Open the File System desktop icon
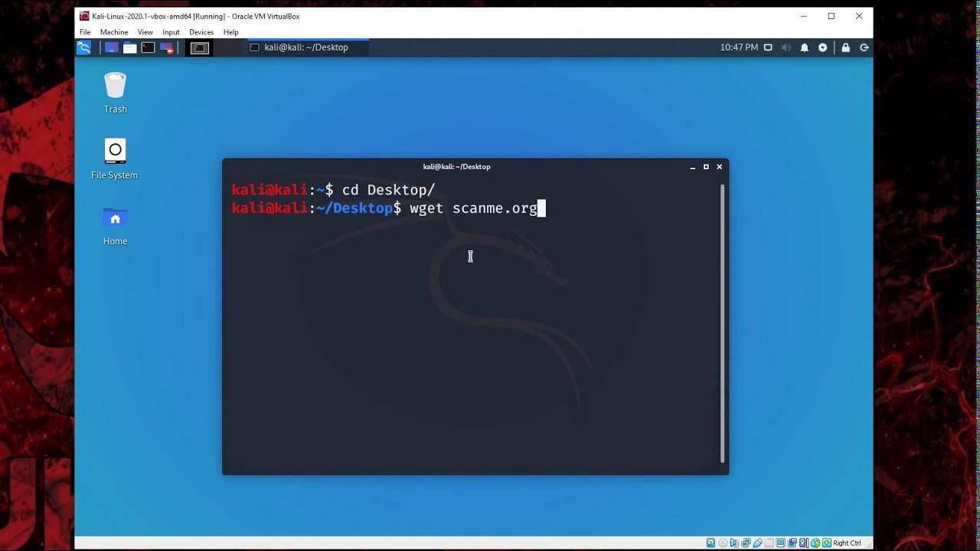980x551 pixels. 115,159
